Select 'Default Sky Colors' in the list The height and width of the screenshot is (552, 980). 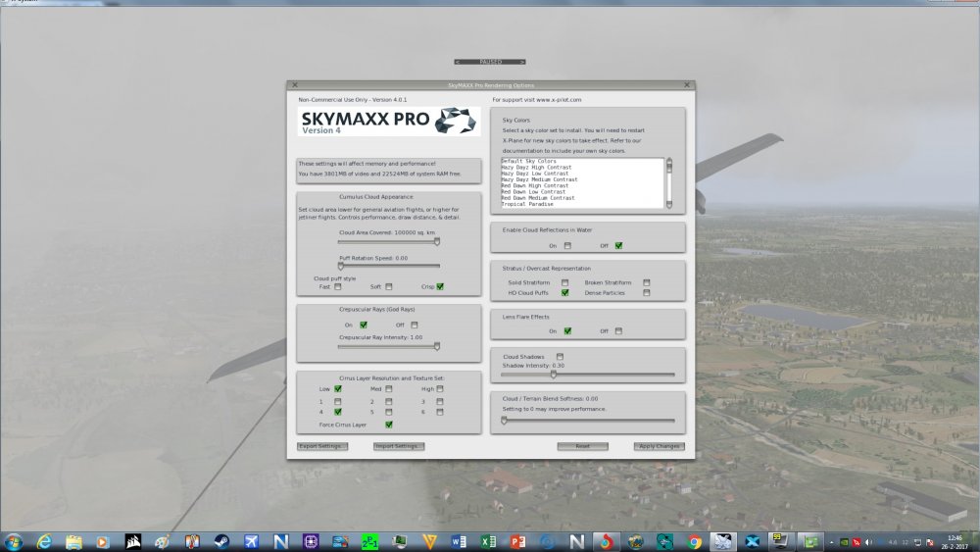click(529, 162)
